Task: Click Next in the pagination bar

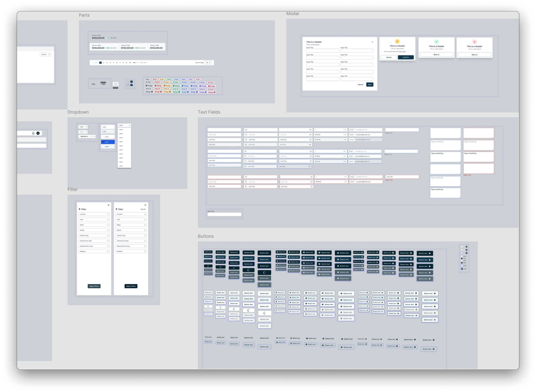Action: [x=135, y=63]
